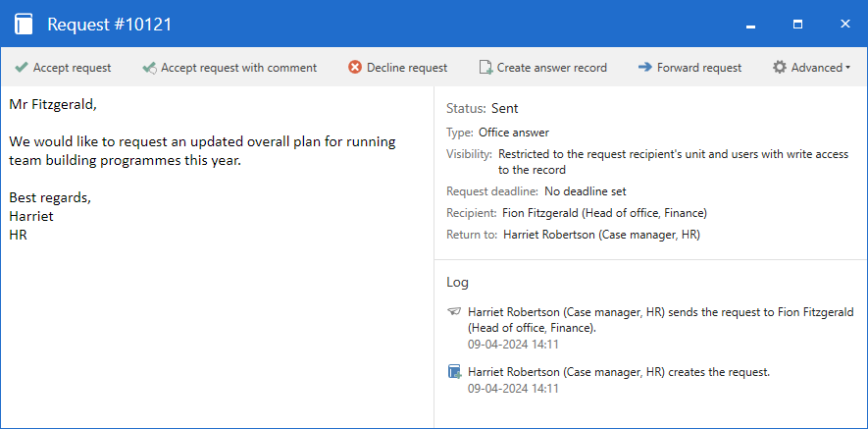Viewport: 868px width, 429px height.
Task: Click the request created icon in Log
Action: coord(454,371)
